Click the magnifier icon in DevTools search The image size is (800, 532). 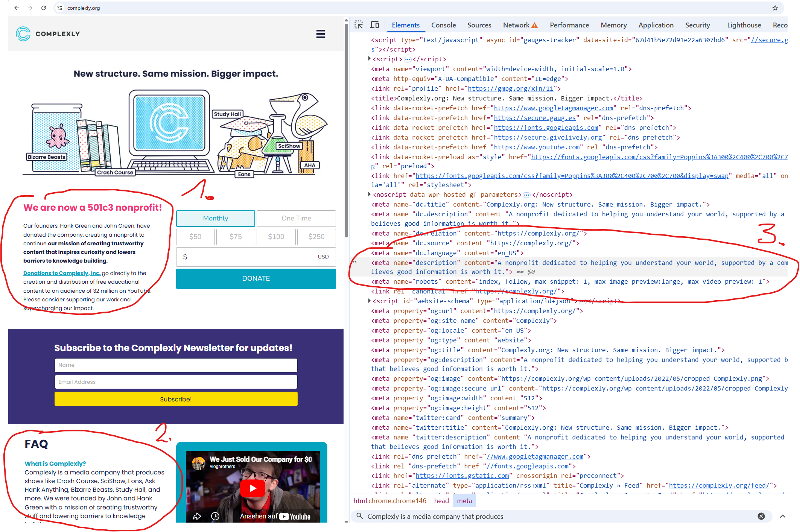[x=360, y=516]
